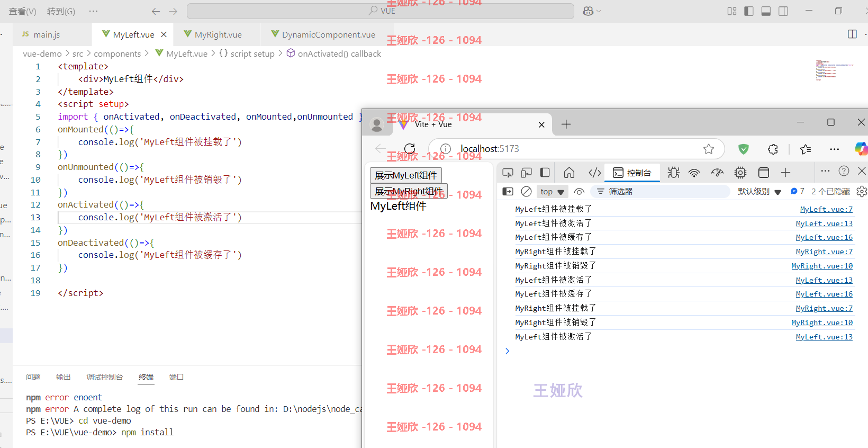
Task: Expand the vue-demo breadcrumb
Action: tap(42, 53)
